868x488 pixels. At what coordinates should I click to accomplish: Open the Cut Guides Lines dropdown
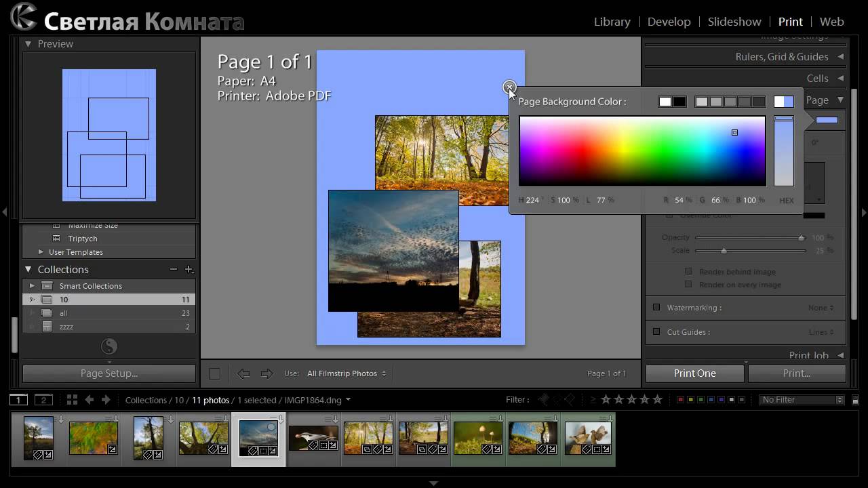[x=821, y=332]
